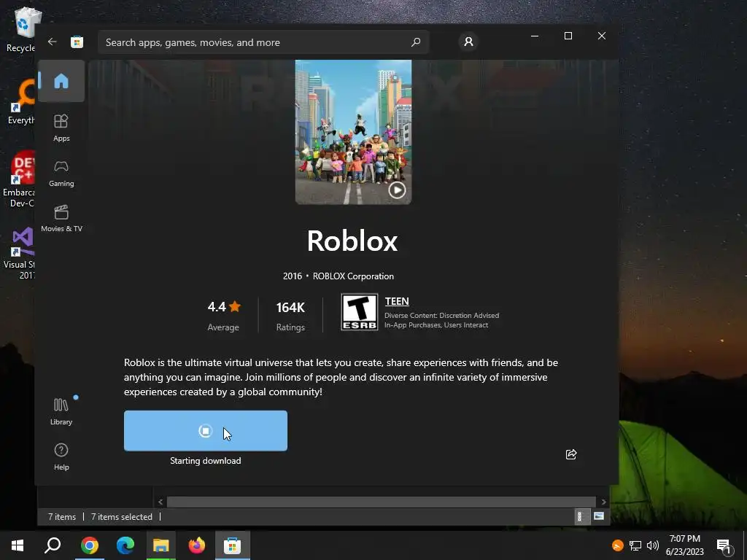The image size is (747, 560).
Task: Share the Roblox app page
Action: [x=571, y=454]
